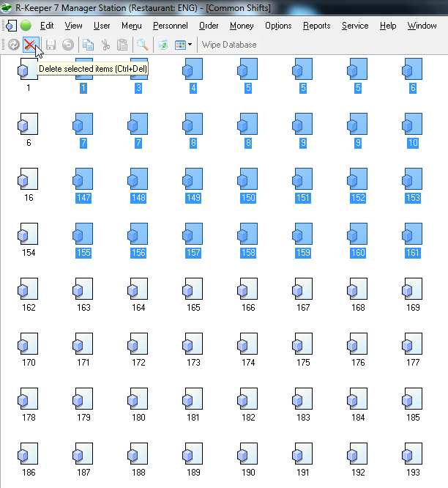Open the Order menu
448x488 pixels.
click(209, 26)
